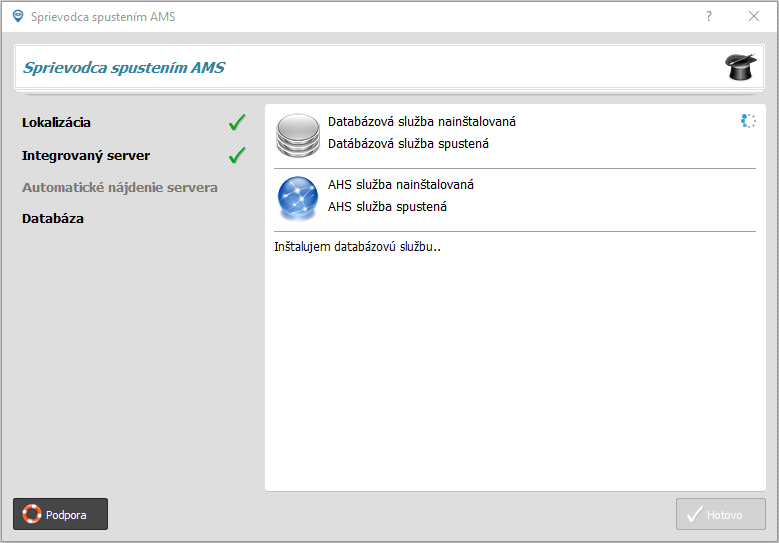
Task: Click the green checkmark beside Lokalizácia
Action: pos(237,122)
